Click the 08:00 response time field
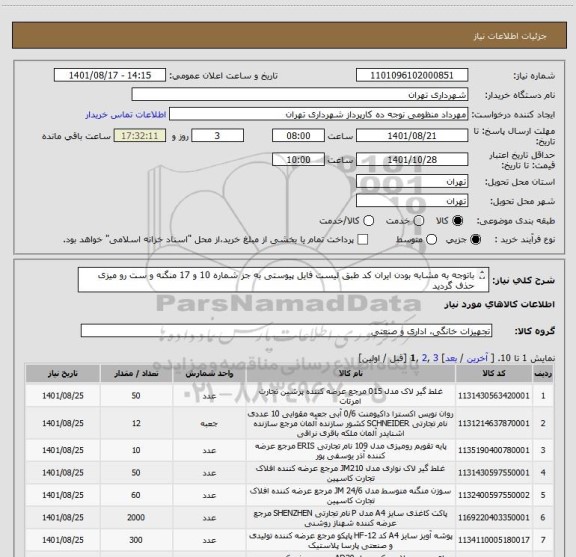 tap(298, 136)
